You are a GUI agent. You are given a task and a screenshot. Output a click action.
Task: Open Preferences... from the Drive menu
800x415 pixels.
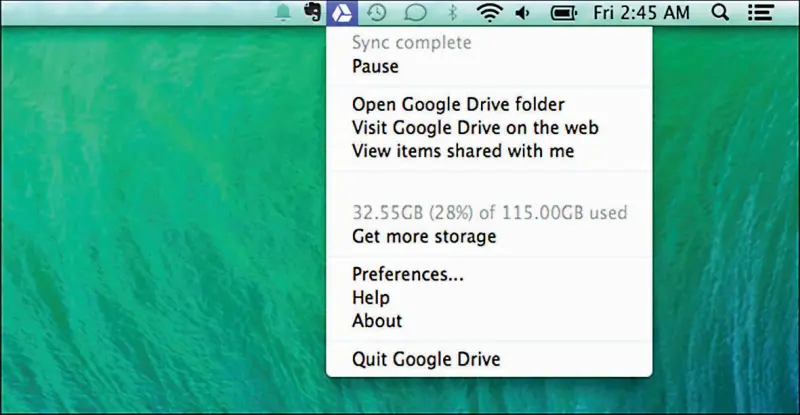click(x=408, y=274)
